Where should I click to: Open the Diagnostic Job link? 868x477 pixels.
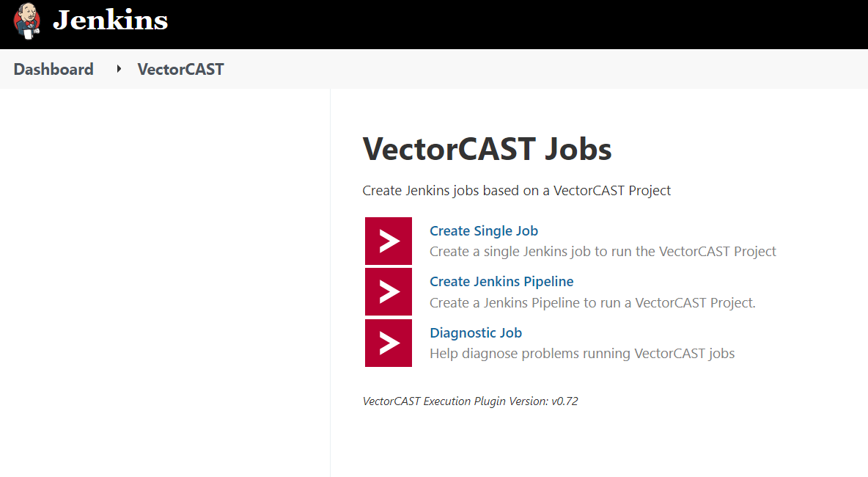(x=476, y=332)
